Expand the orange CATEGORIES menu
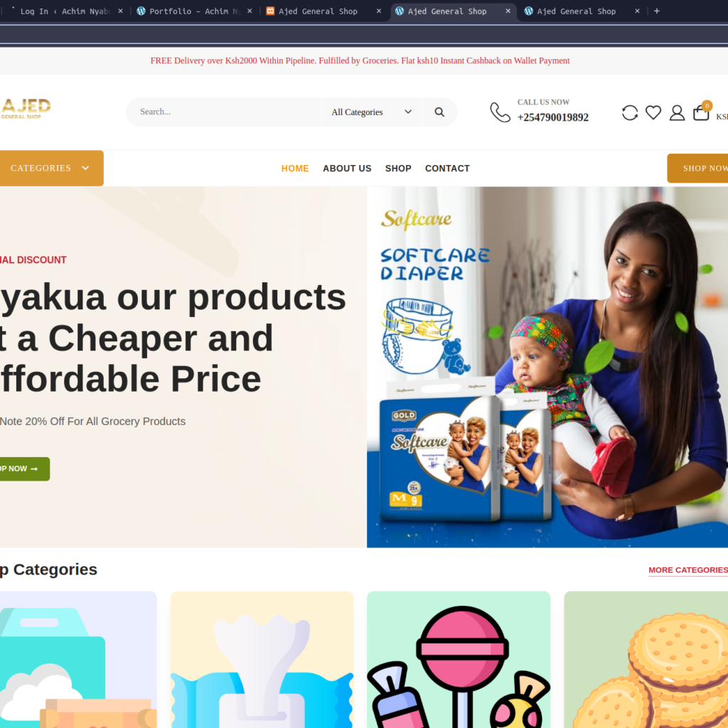Viewport: 728px width, 728px height. pyautogui.click(x=51, y=168)
